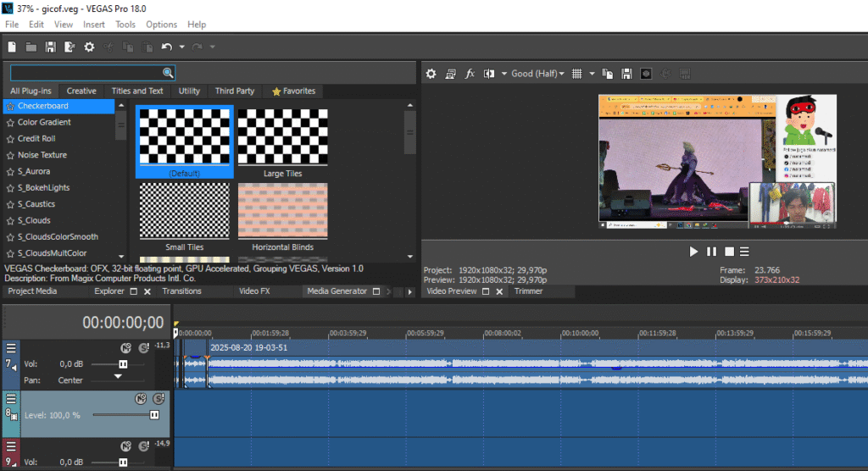Open Third Party plug-ins tab

(x=235, y=91)
